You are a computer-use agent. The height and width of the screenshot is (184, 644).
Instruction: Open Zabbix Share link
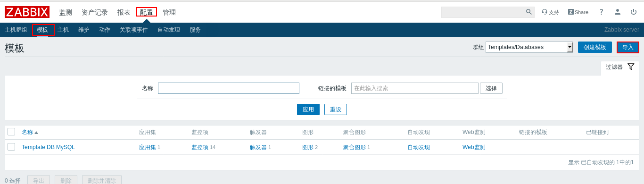pos(578,12)
